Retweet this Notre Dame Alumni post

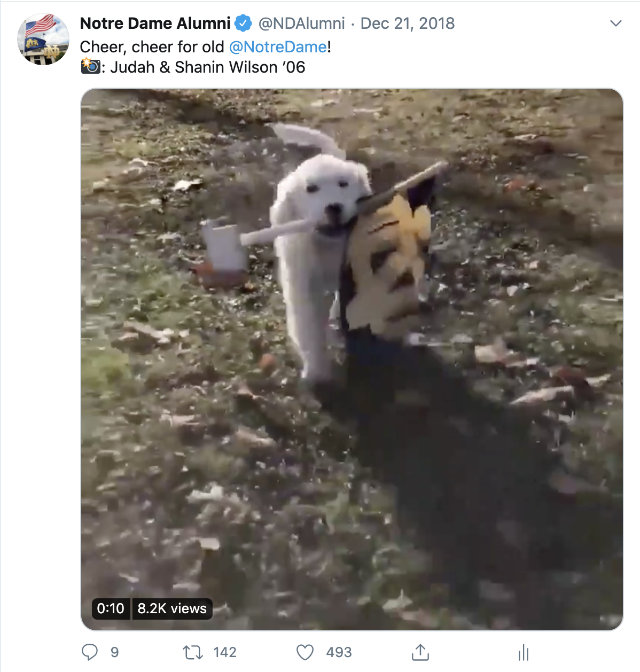pyautogui.click(x=192, y=652)
